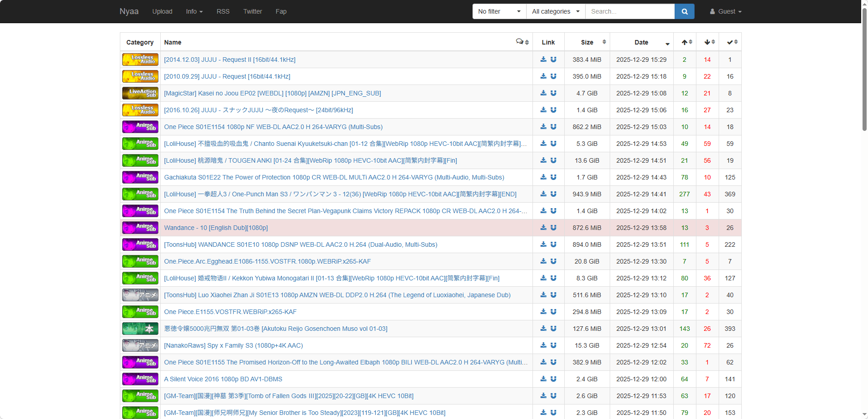Download torrent file for Spy x Family S3
Screen dimensions: 868x419
(543, 345)
